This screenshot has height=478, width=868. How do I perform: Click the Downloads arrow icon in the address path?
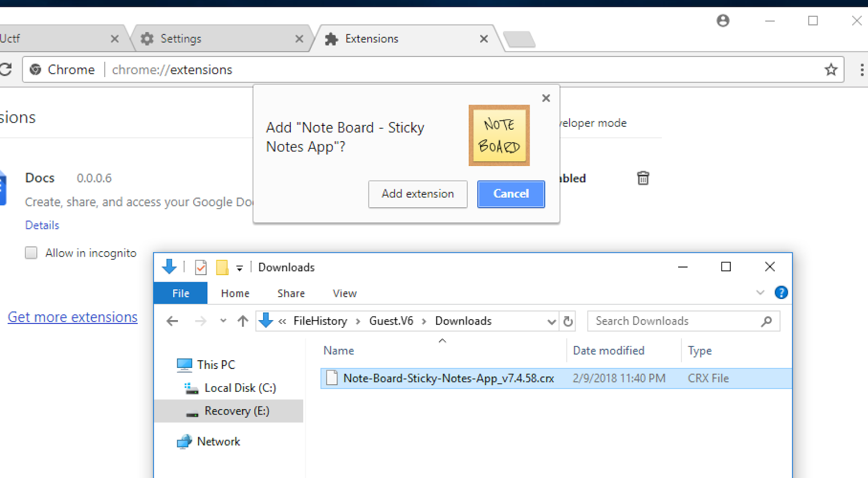(x=265, y=321)
